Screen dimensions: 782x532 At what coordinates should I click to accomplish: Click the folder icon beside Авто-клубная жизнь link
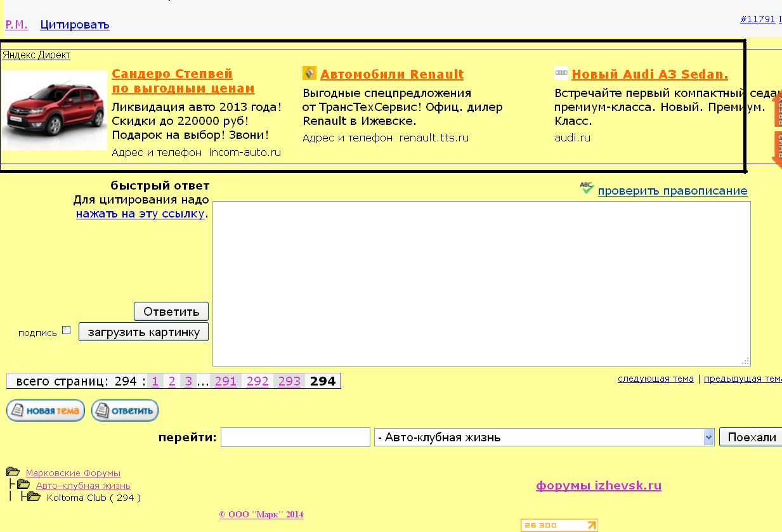coord(23,484)
